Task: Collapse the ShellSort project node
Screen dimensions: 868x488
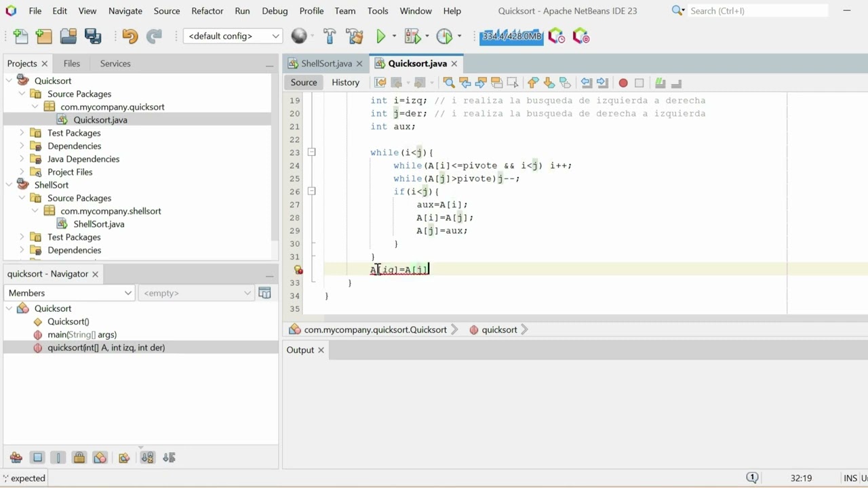Action: tap(9, 184)
